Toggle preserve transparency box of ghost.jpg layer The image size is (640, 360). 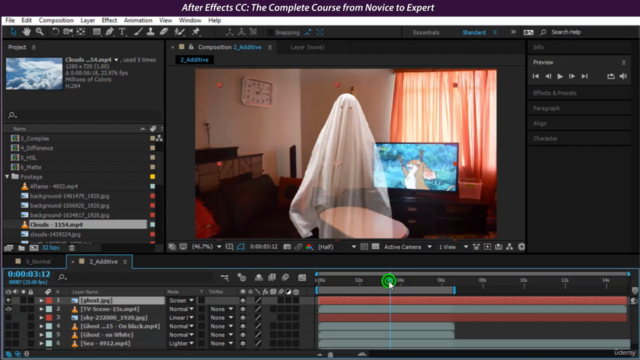(202, 300)
